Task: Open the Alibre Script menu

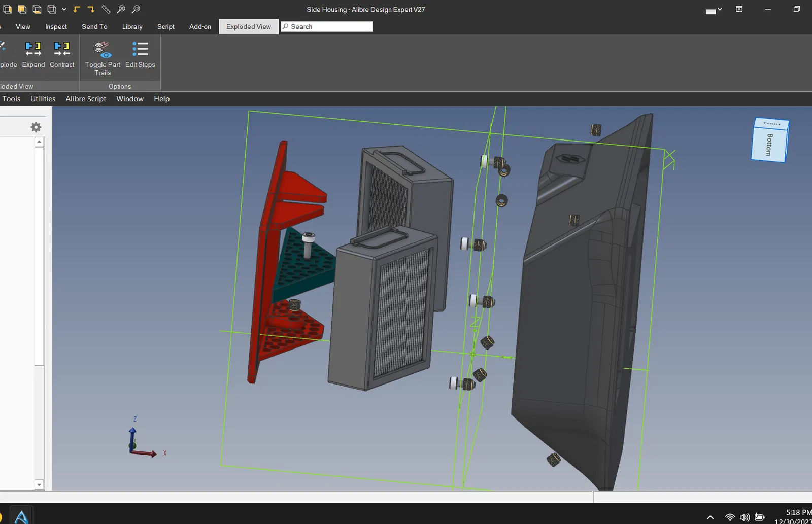Action: 86,99
